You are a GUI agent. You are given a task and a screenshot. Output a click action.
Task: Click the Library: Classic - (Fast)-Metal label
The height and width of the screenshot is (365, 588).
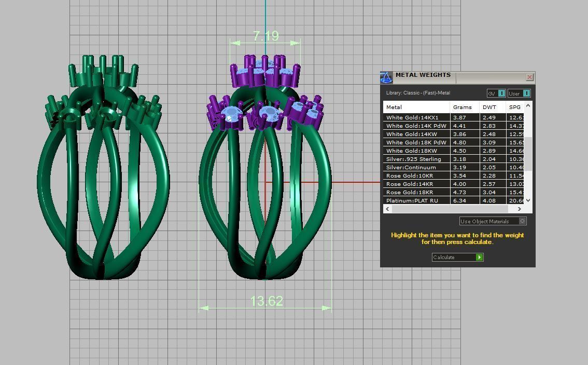418,93
